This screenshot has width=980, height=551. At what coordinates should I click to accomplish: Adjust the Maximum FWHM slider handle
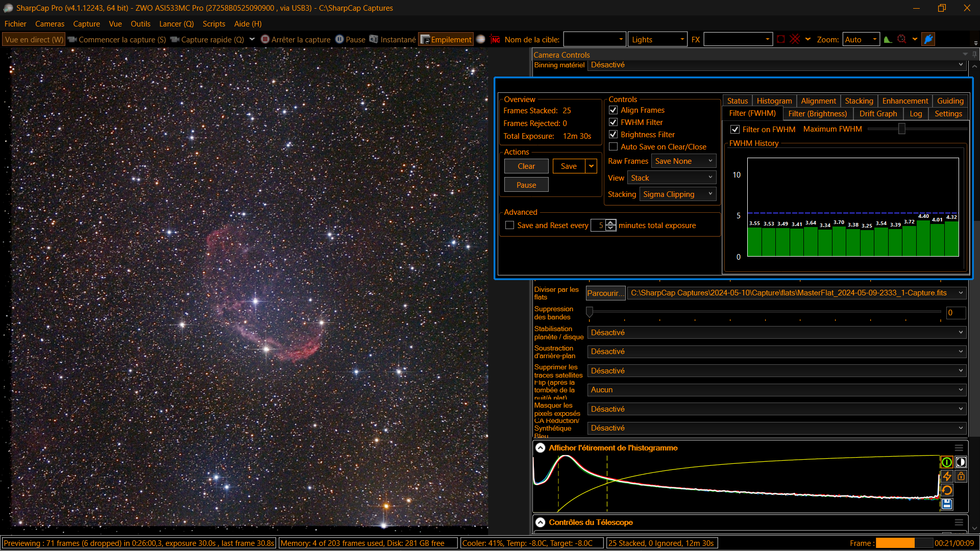902,129
